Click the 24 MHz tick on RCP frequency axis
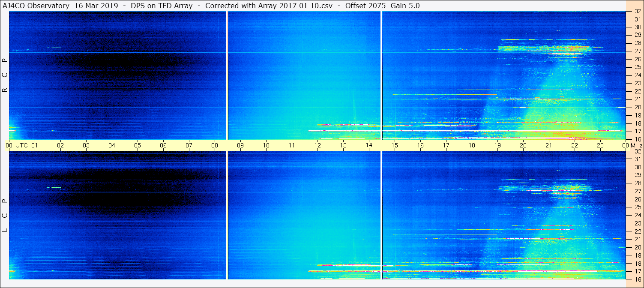 coord(638,75)
